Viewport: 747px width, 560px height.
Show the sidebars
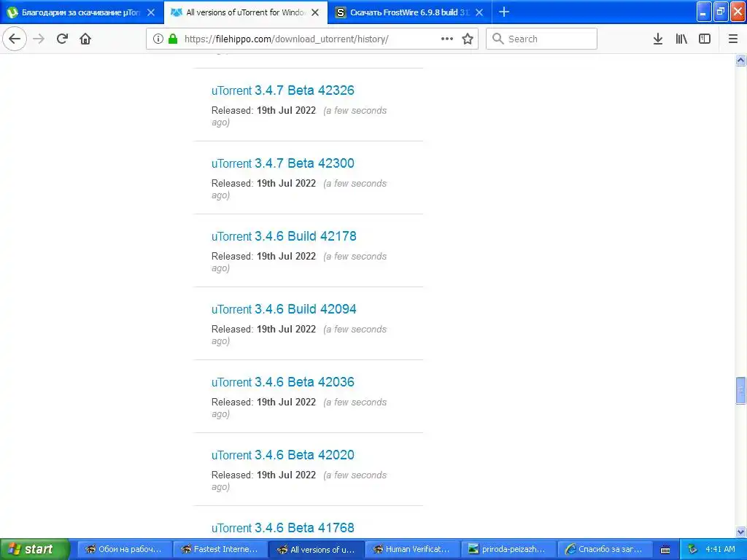click(705, 39)
